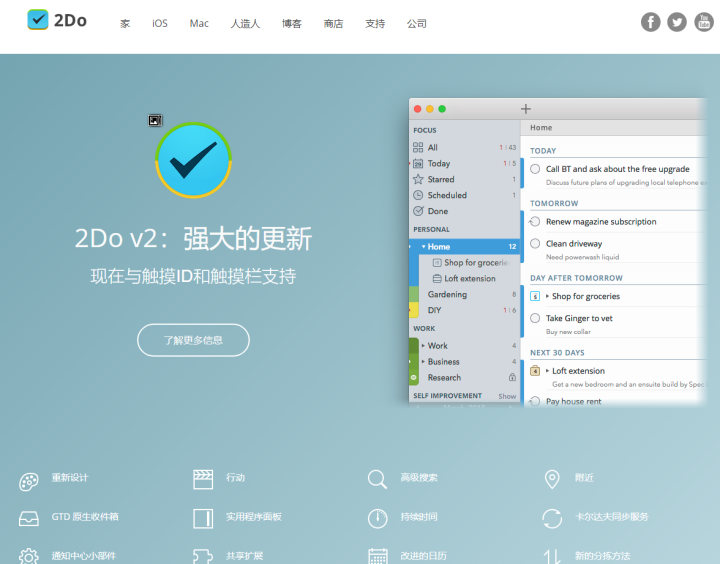
Task: Open the 重新设计 feature link
Action: 70,478
